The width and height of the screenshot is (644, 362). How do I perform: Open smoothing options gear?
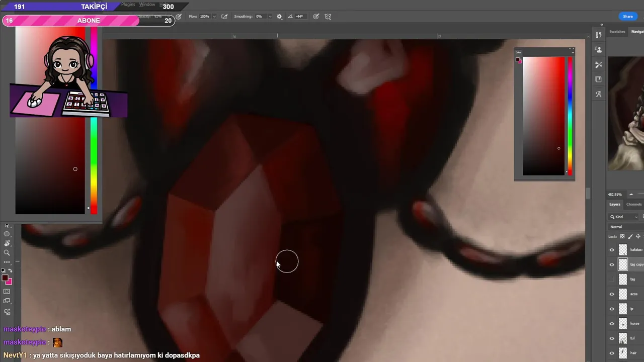coord(279,17)
